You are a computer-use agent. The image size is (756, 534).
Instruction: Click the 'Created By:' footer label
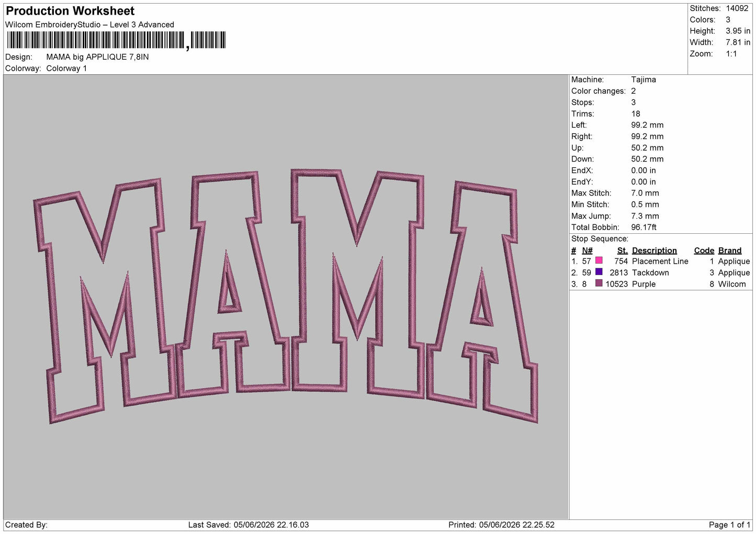pyautogui.click(x=26, y=525)
